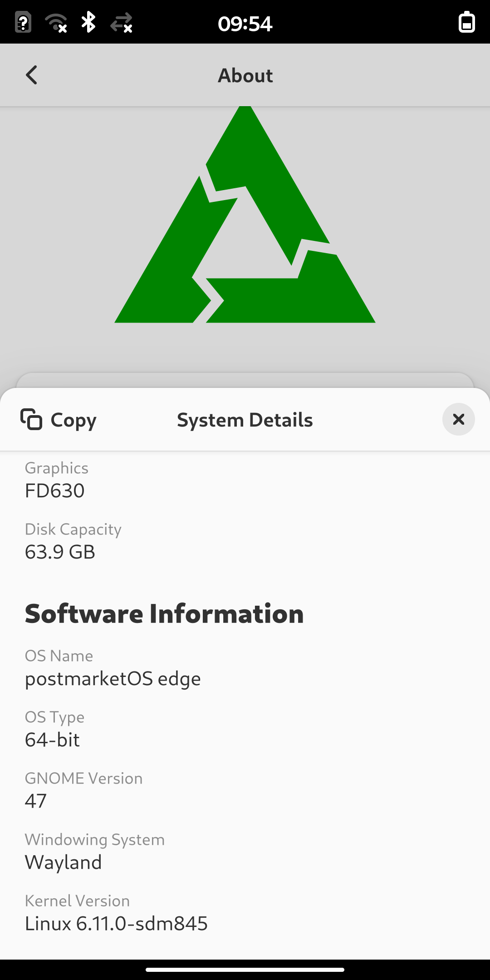Select the Graphics label
The image size is (490, 980).
click(57, 468)
